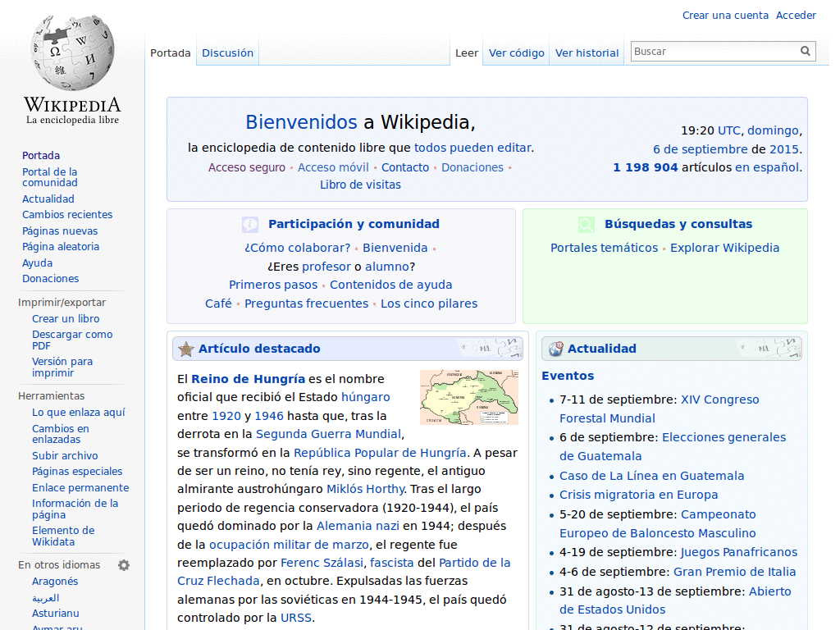
Task: Click the Acceder login link
Action: click(796, 16)
